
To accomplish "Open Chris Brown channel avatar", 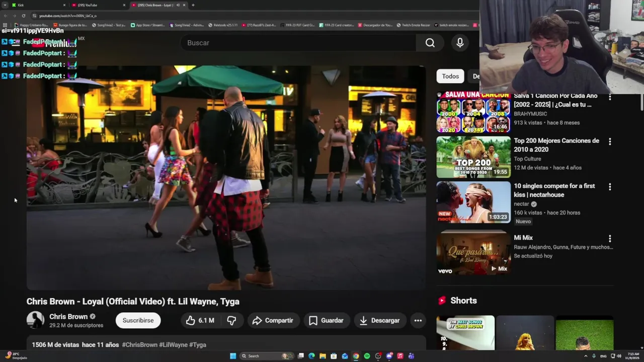I will (x=35, y=320).
